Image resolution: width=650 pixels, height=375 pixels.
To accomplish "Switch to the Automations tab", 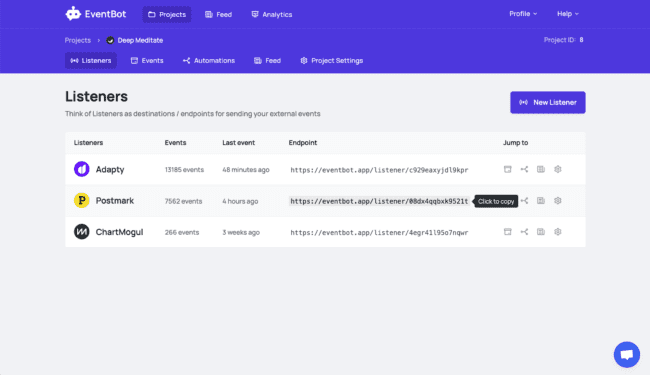I will click(209, 60).
